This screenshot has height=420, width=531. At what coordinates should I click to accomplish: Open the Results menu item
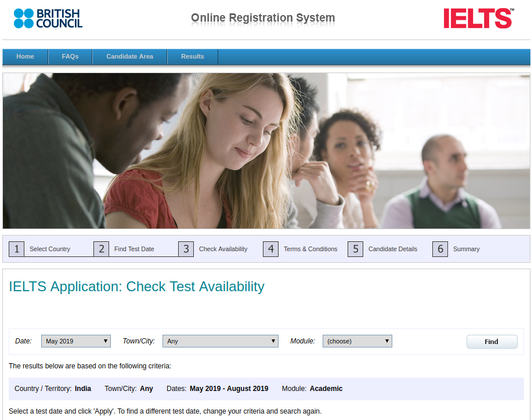click(x=192, y=56)
